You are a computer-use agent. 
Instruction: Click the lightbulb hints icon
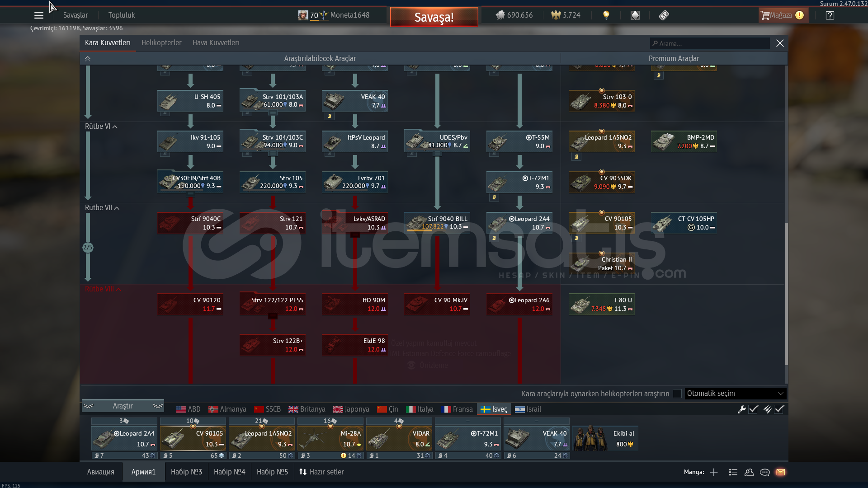point(606,15)
